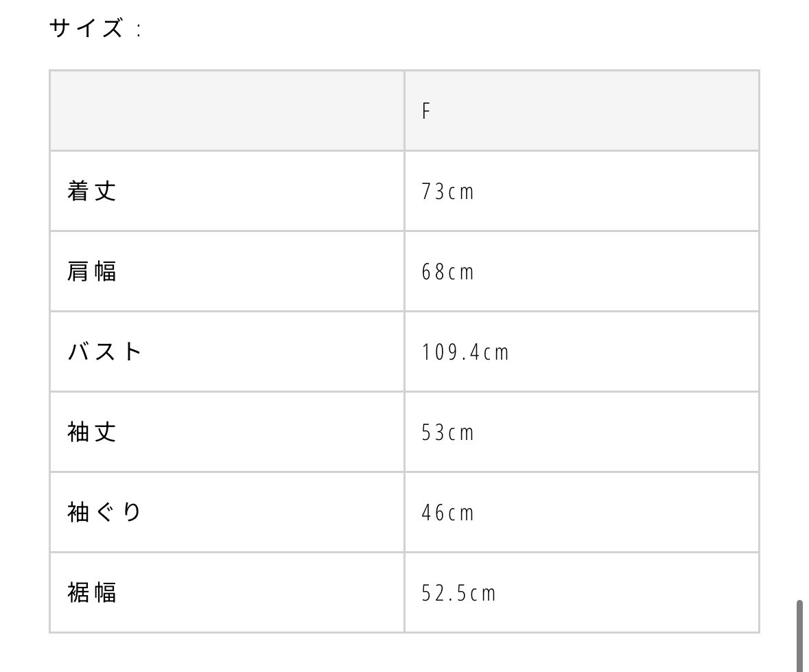Select the バスト row label
The image size is (809, 672).
(x=105, y=351)
